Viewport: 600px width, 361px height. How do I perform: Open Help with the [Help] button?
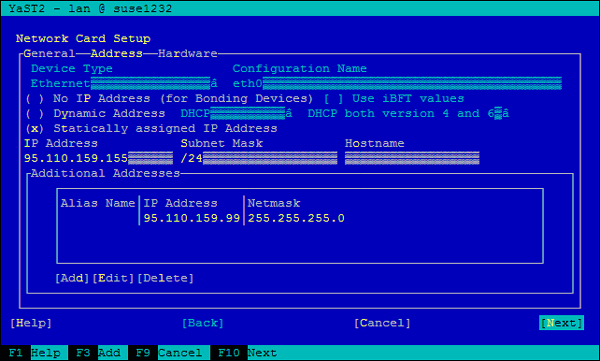(31, 323)
